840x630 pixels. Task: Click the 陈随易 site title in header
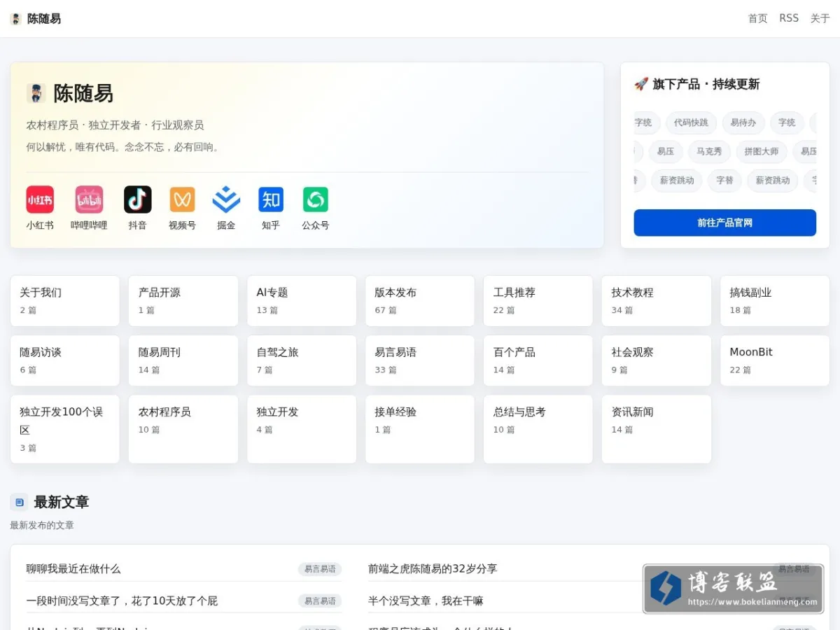(44, 19)
